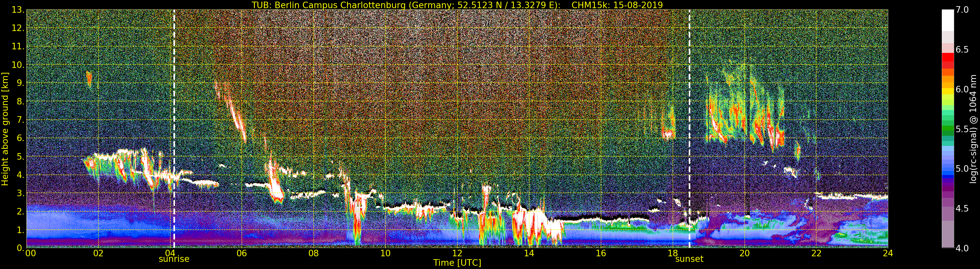
Task: Click the 'sunset' label below the time axis
Action: [x=689, y=259]
